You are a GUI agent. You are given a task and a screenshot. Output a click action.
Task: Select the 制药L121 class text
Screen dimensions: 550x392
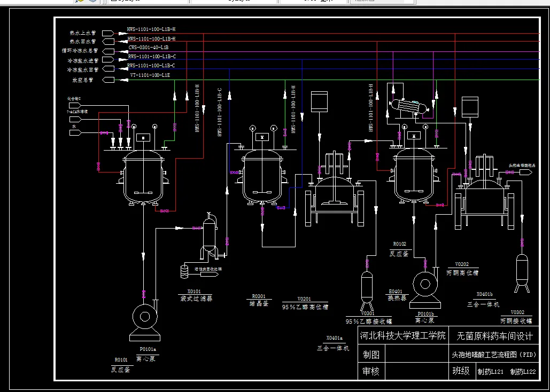(490, 372)
